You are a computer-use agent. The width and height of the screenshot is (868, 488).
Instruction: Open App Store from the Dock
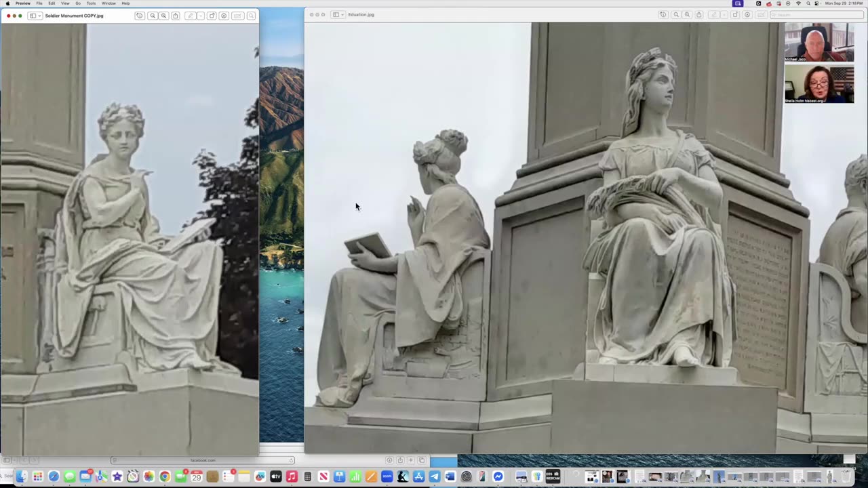(418, 477)
